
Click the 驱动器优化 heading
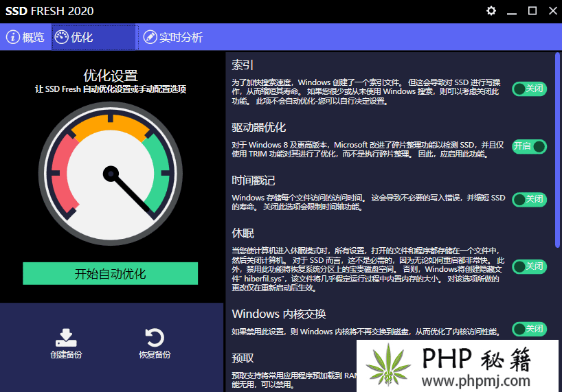coord(258,127)
